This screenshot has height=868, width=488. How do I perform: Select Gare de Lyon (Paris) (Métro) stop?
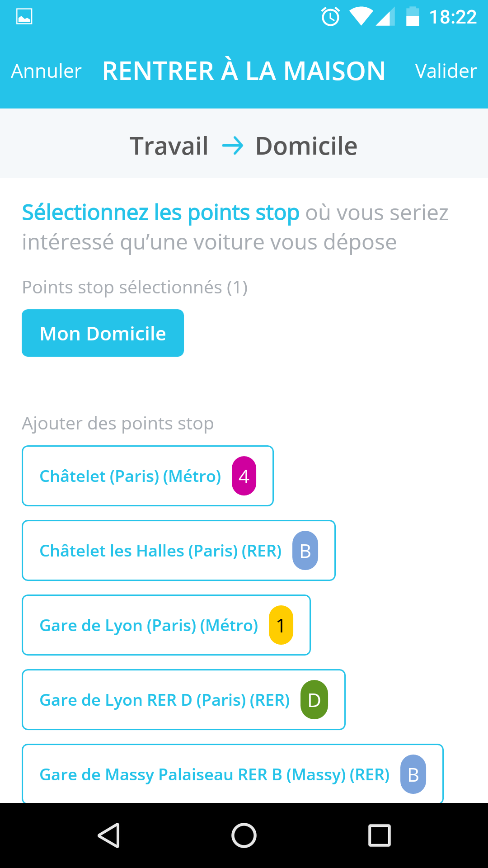pyautogui.click(x=149, y=625)
